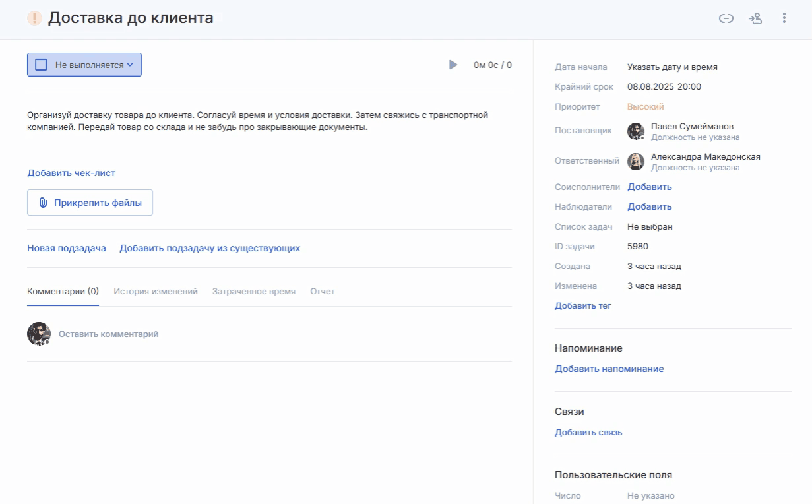Start the task timer play button
The image size is (812, 504).
(x=453, y=65)
